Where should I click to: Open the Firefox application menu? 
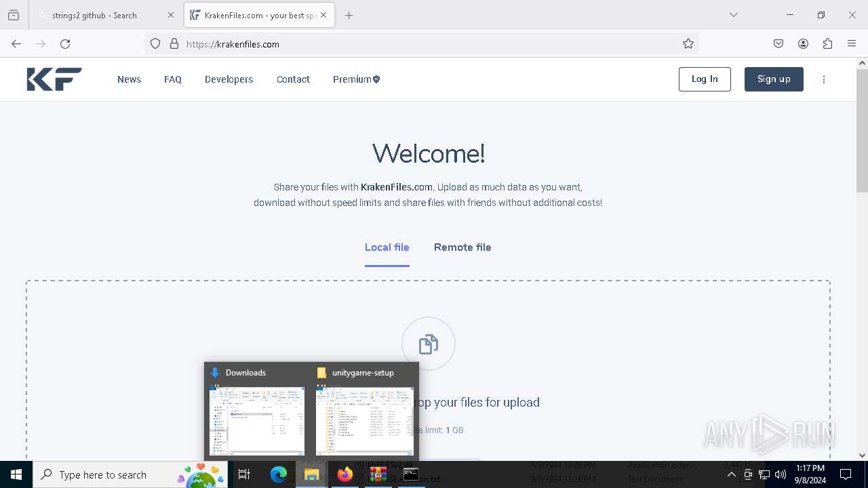852,43
